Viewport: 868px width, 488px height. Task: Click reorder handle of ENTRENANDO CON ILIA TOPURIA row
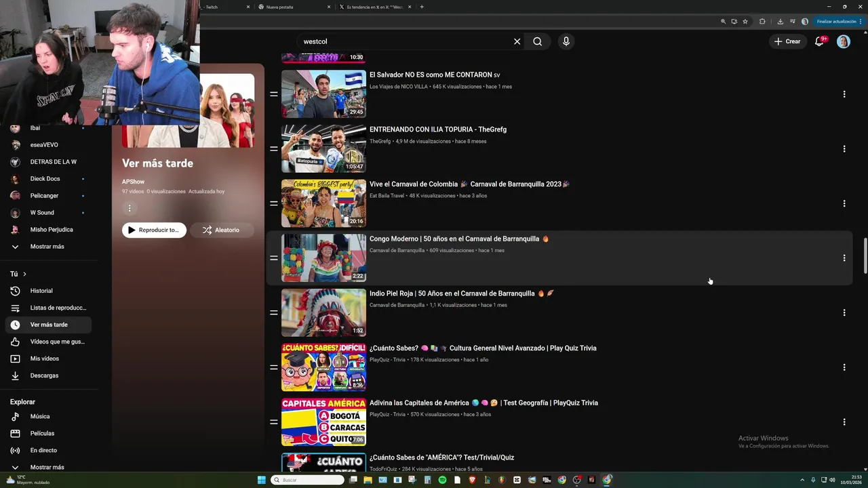274,148
